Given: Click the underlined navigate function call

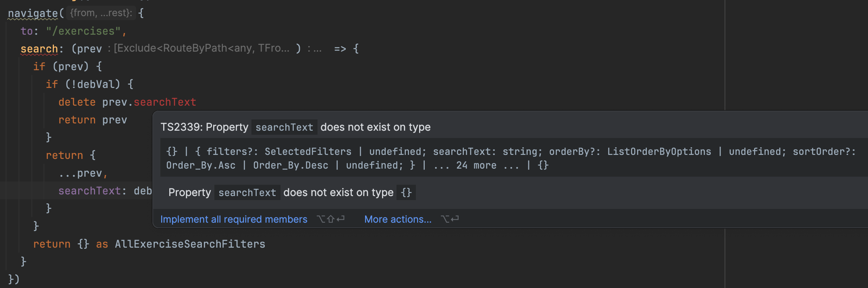Looking at the screenshot, I should (x=33, y=13).
